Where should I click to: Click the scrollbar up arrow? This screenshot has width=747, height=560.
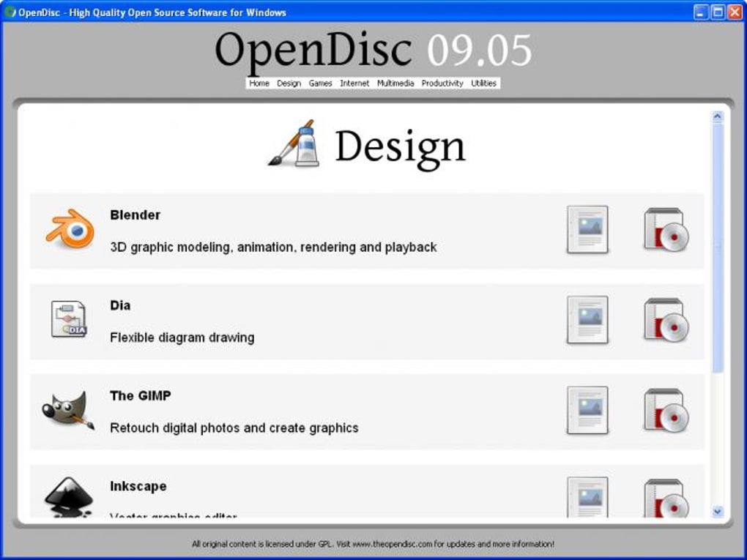[716, 115]
